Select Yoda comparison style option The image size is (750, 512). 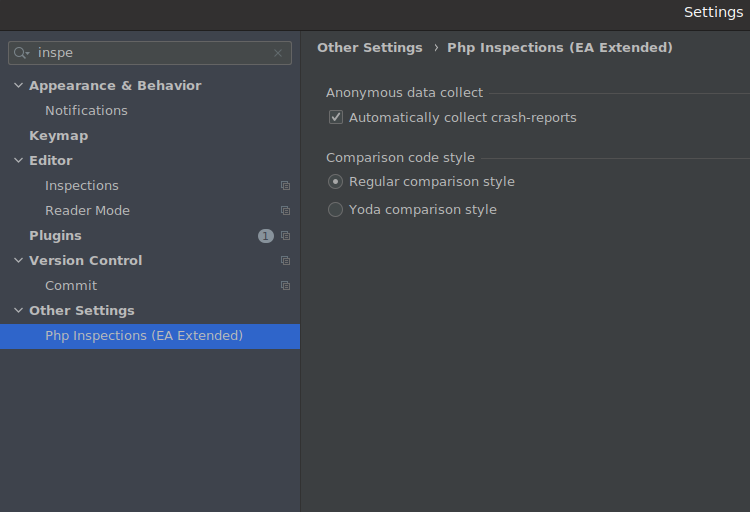click(x=336, y=210)
